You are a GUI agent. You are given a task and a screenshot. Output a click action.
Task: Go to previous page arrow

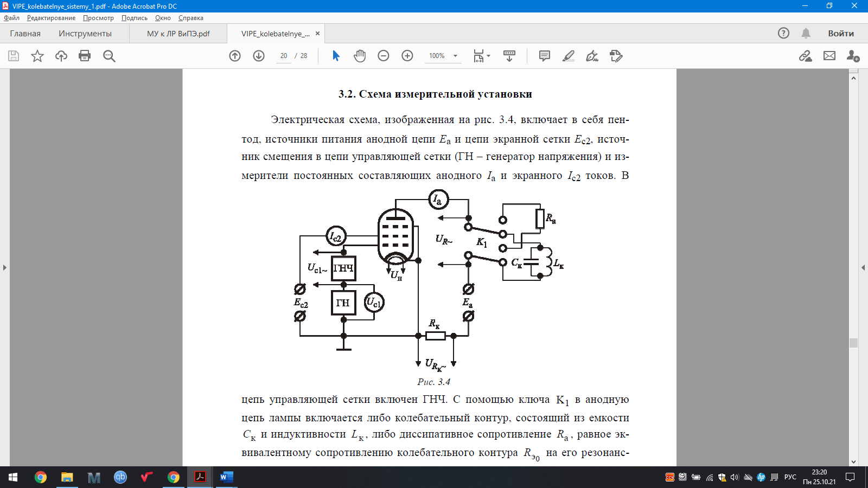coord(235,56)
